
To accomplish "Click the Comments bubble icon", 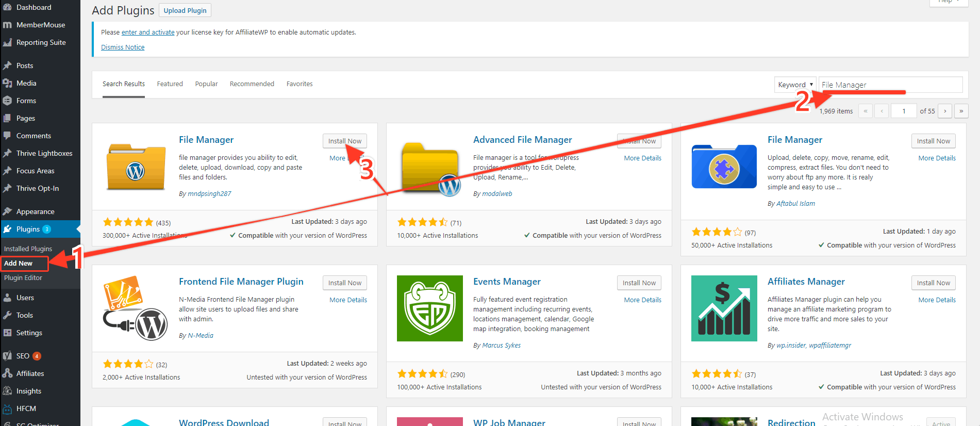I will point(7,136).
